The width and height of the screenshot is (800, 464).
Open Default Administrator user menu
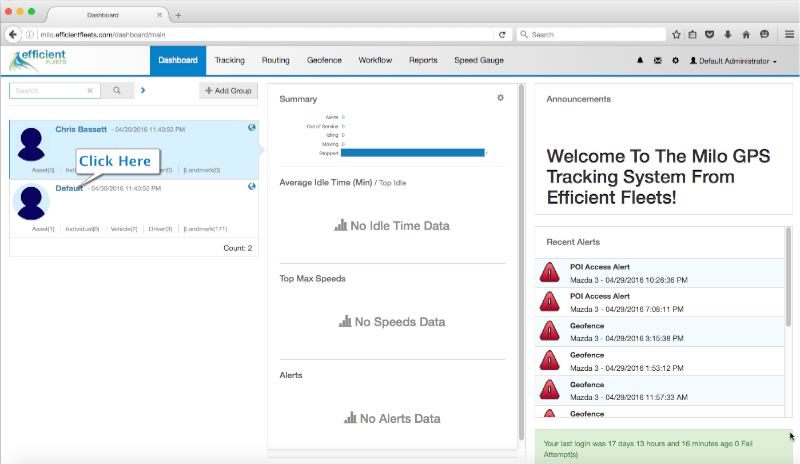click(x=733, y=61)
